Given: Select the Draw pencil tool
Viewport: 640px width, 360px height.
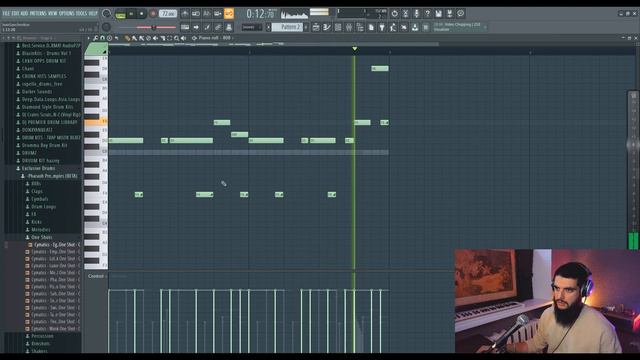Looking at the screenshot, I should pyautogui.click(x=127, y=38).
